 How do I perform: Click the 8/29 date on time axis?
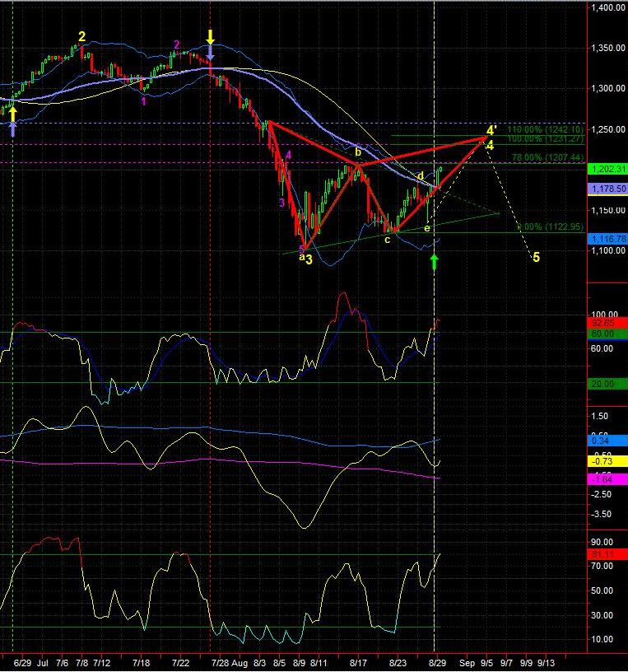click(438, 661)
